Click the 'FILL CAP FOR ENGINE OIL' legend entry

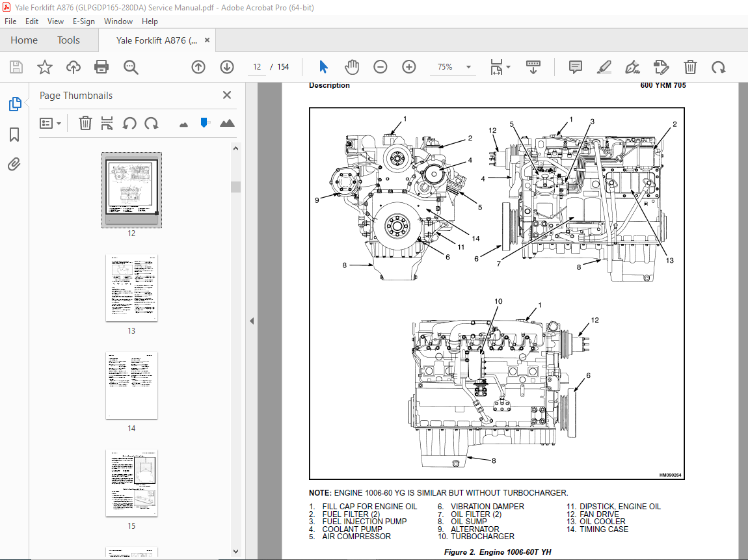pos(363,507)
